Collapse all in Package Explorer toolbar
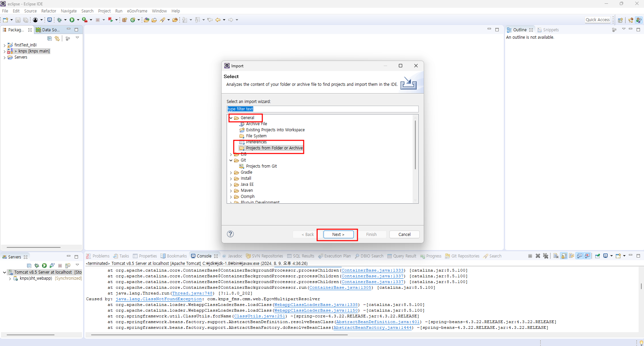This screenshot has width=644, height=346. coord(50,38)
